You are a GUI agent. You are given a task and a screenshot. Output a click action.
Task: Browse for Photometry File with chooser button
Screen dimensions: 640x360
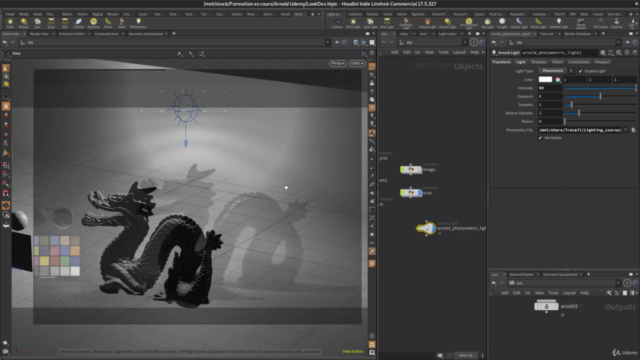pos(633,130)
